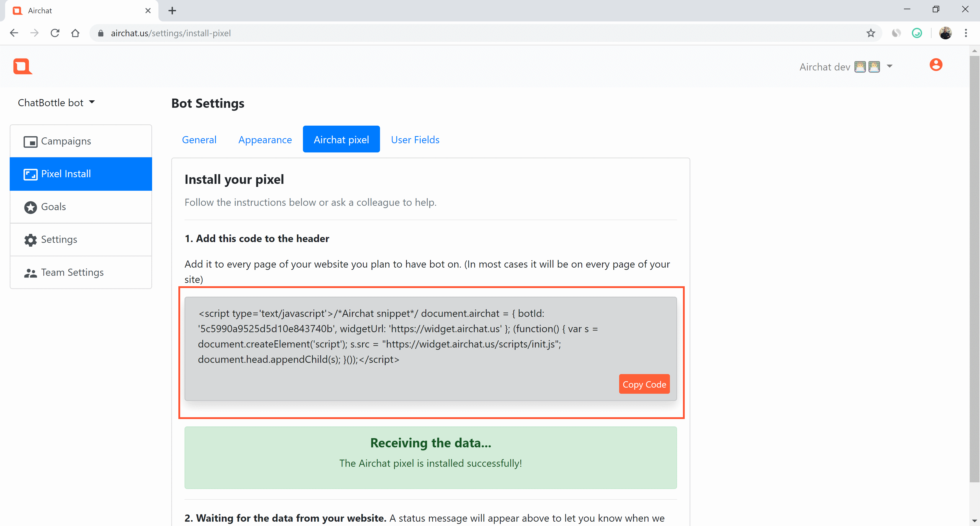Expand the Airchat dev team dropdown

[846, 67]
